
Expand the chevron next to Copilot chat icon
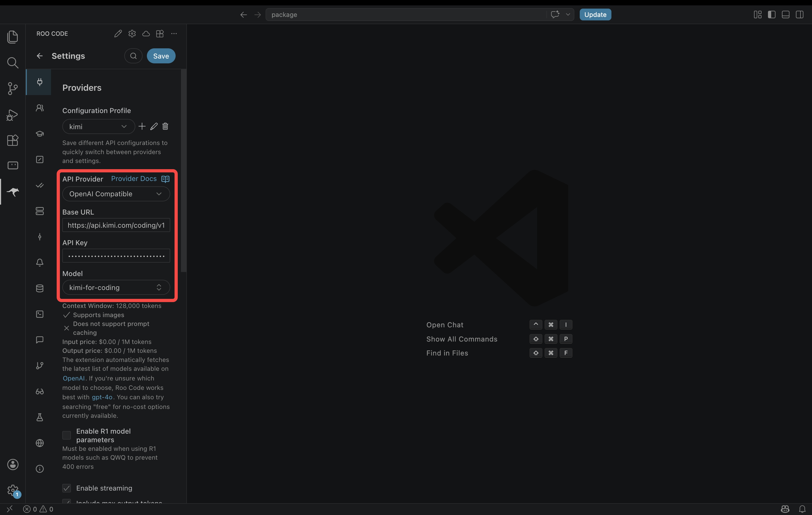point(568,14)
